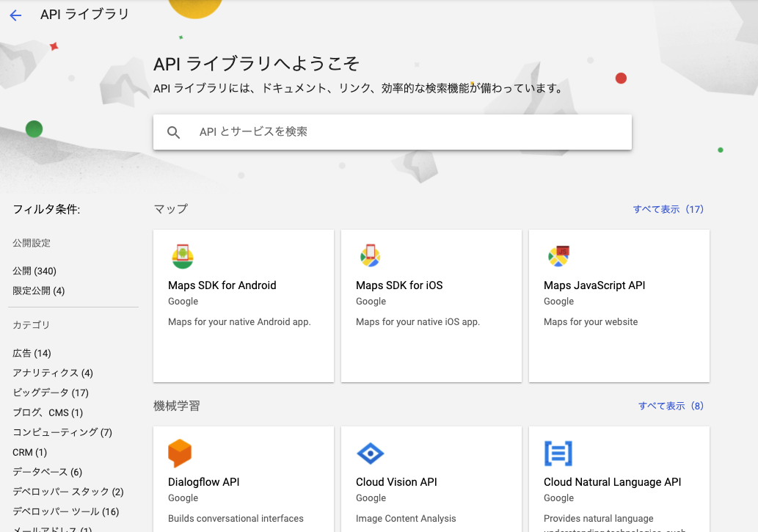
Task: Focus the APIとサービスを検索 search field
Action: 392,132
